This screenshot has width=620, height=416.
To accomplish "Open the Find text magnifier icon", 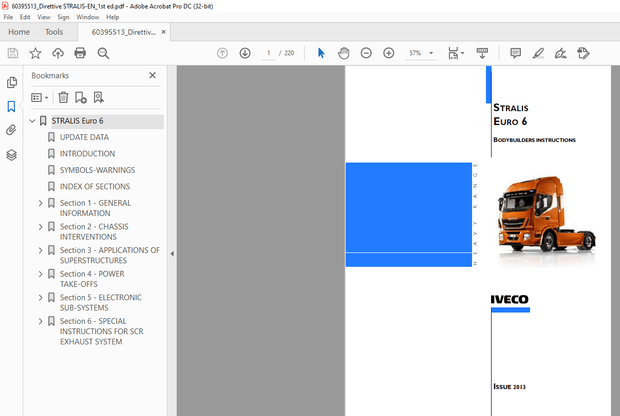I will (103, 53).
